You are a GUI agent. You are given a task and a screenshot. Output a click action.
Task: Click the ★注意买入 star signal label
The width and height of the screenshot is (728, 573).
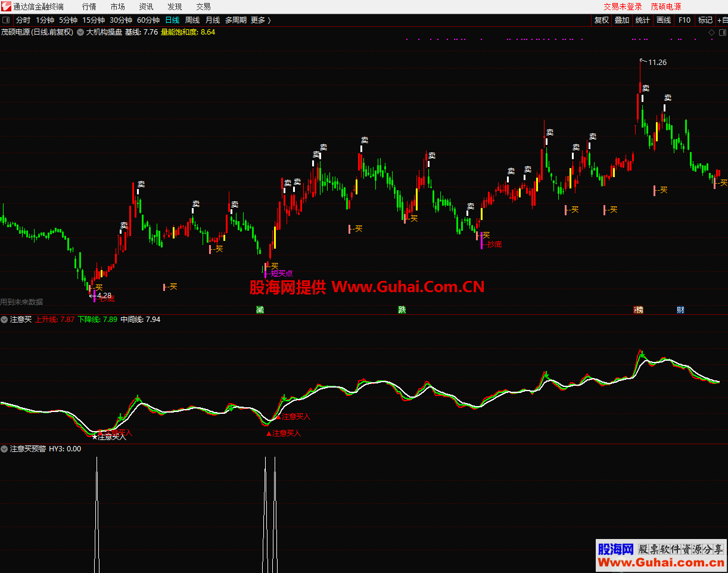click(109, 437)
